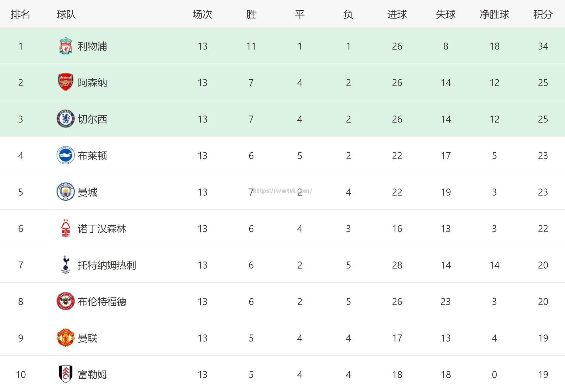Open the 布伦特福德 team link
565x392 pixels.
[102, 302]
